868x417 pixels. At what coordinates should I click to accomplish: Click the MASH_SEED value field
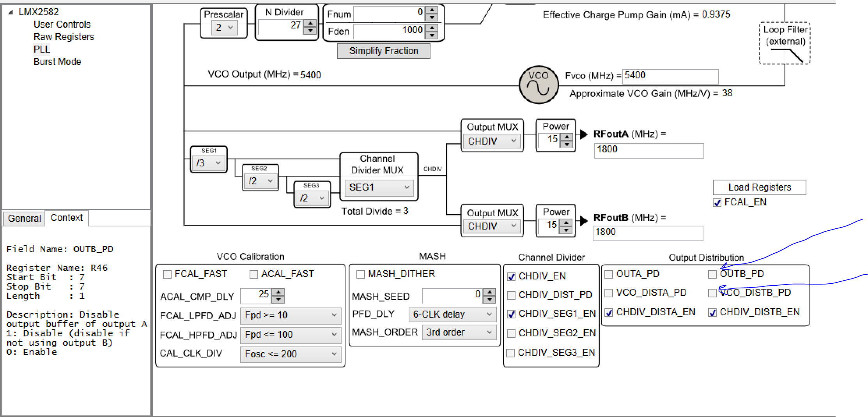pyautogui.click(x=452, y=296)
